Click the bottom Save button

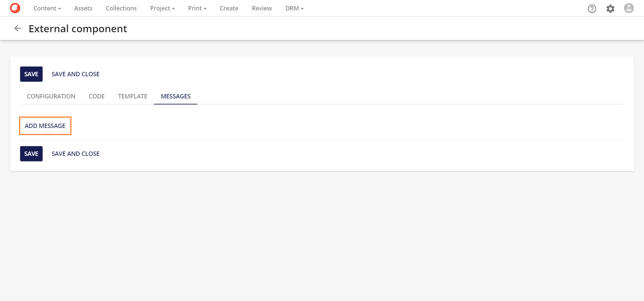click(31, 154)
